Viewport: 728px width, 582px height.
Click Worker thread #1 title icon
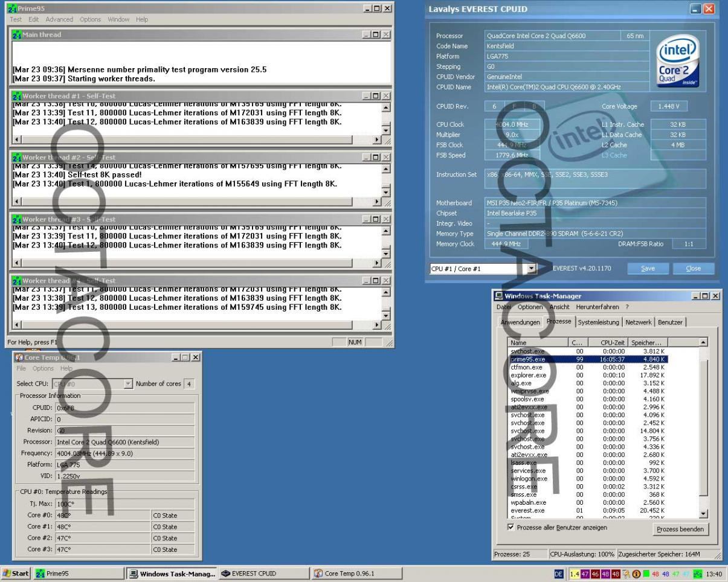(x=17, y=96)
